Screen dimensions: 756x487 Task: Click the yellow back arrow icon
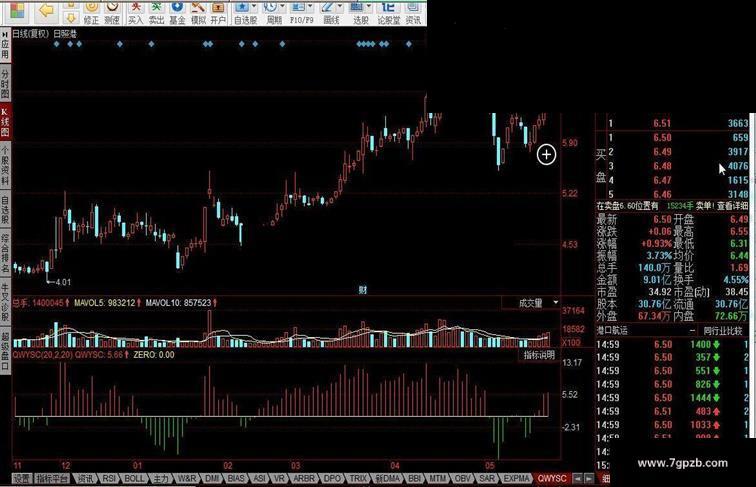[x=46, y=11]
